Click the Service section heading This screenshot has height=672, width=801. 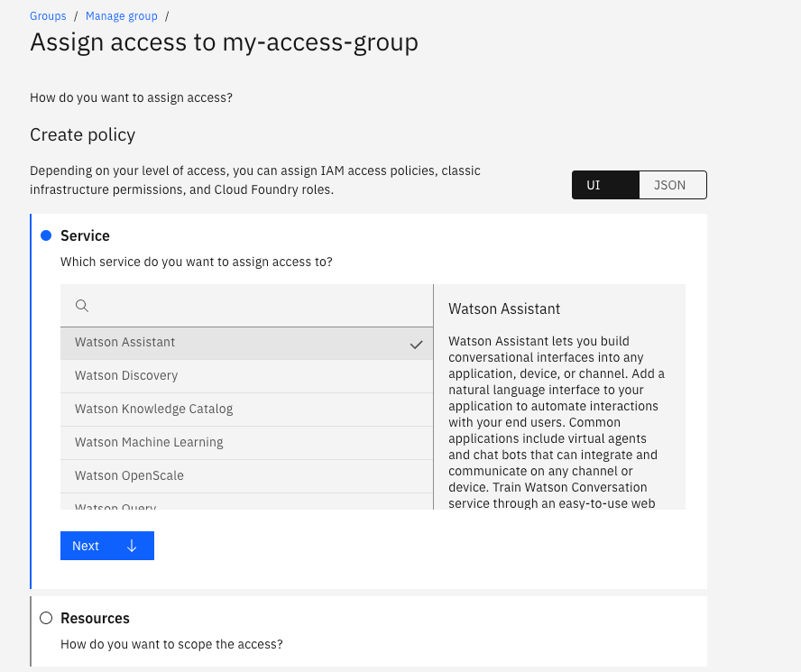pyautogui.click(x=85, y=235)
